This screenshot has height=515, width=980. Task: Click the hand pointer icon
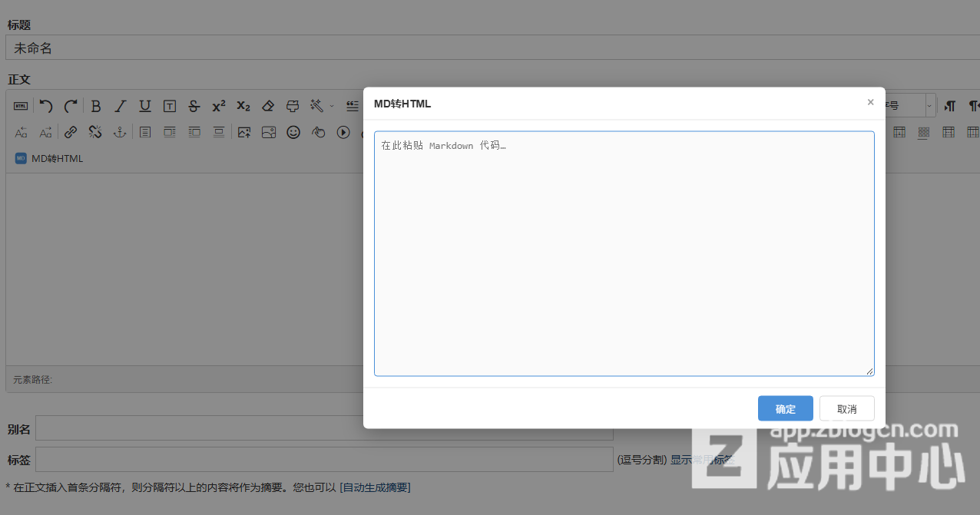click(318, 132)
